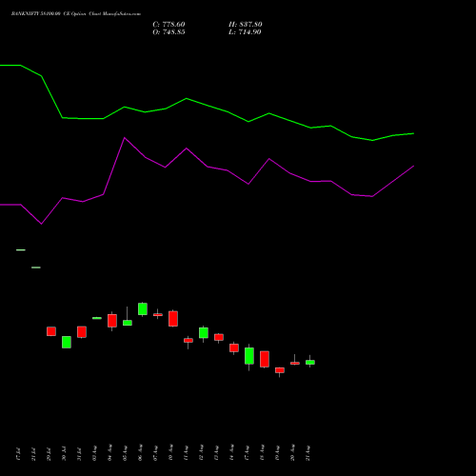Click the 14 Aug date label
Image resolution: width=476 pixels, height=476 pixels.
pyautogui.click(x=231, y=453)
